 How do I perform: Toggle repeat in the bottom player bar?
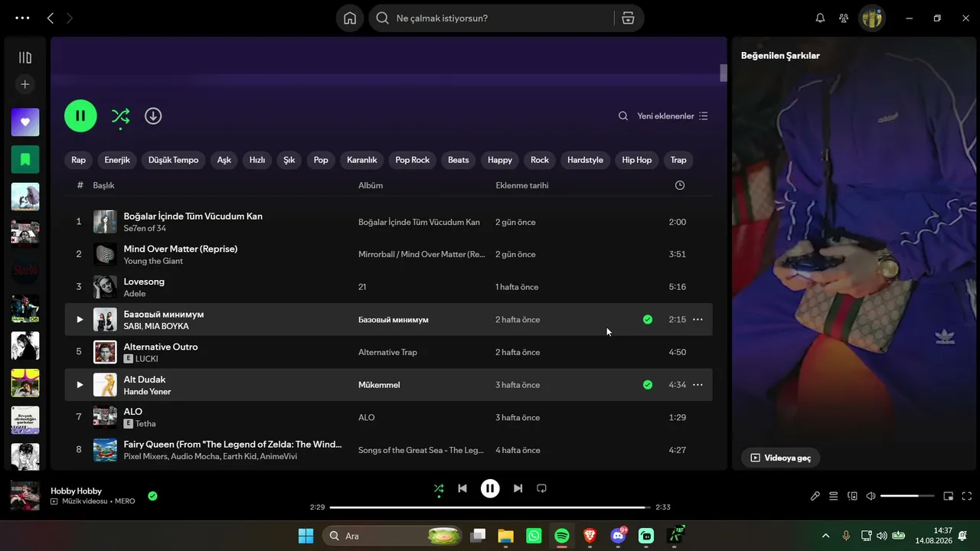coord(541,488)
